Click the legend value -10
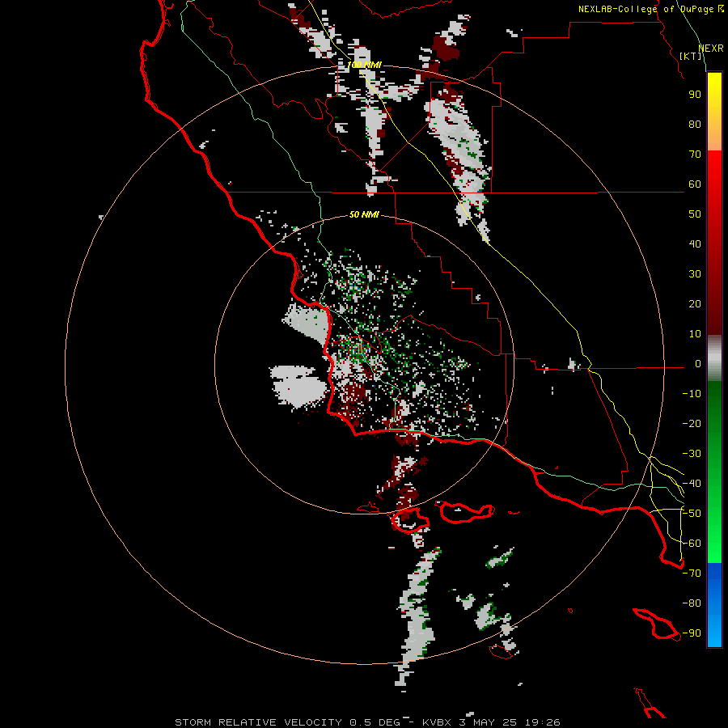The height and width of the screenshot is (728, 728). click(692, 394)
